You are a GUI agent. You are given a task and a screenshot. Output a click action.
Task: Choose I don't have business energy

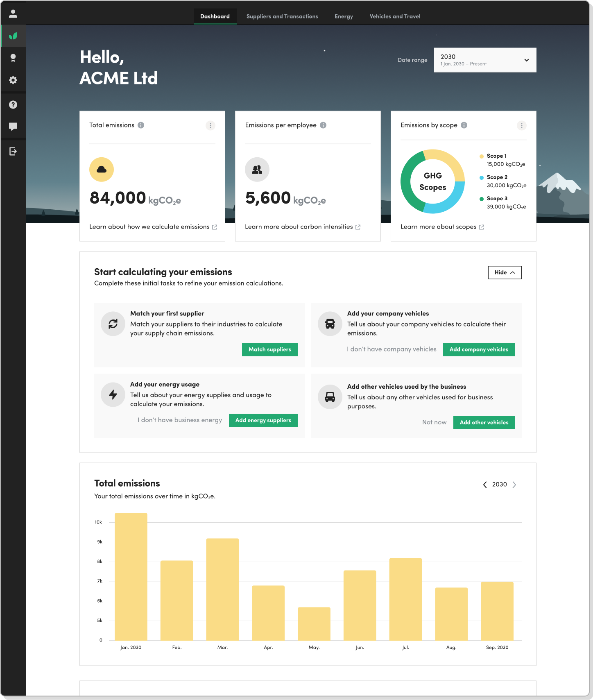point(180,420)
